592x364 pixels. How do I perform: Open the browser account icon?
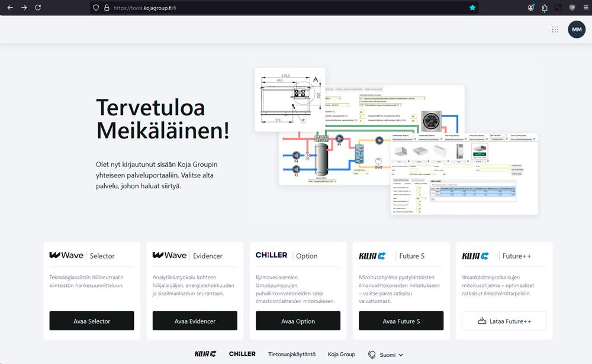[x=531, y=8]
